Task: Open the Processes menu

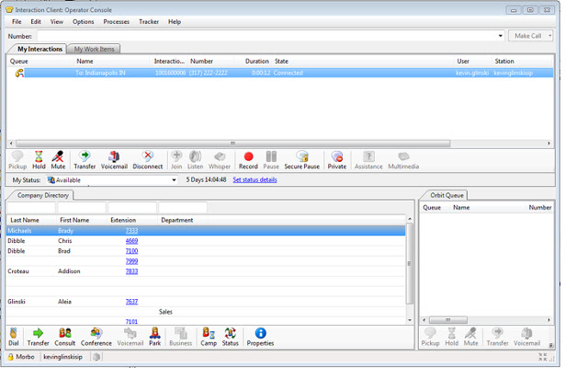Action: tap(117, 22)
